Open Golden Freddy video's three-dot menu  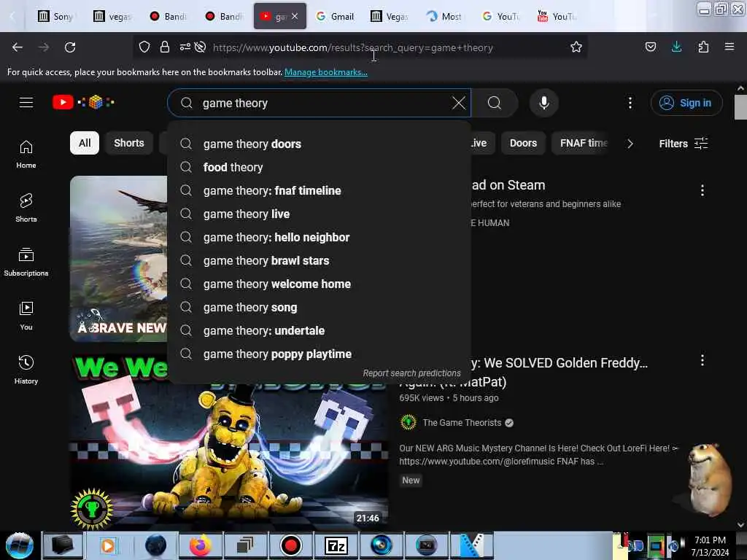pyautogui.click(x=703, y=360)
